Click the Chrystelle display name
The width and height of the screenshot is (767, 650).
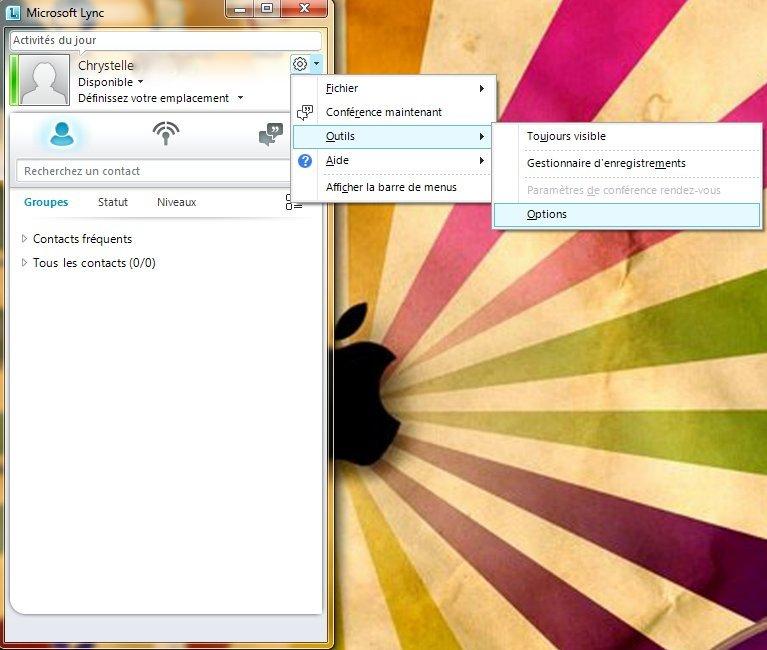coord(106,66)
